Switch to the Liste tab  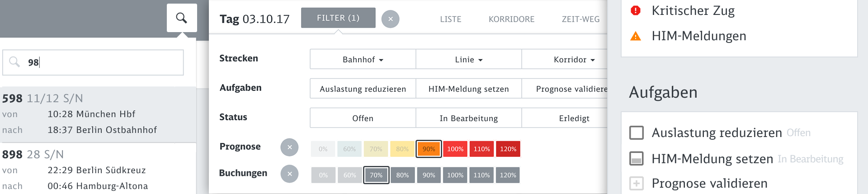[x=451, y=19]
